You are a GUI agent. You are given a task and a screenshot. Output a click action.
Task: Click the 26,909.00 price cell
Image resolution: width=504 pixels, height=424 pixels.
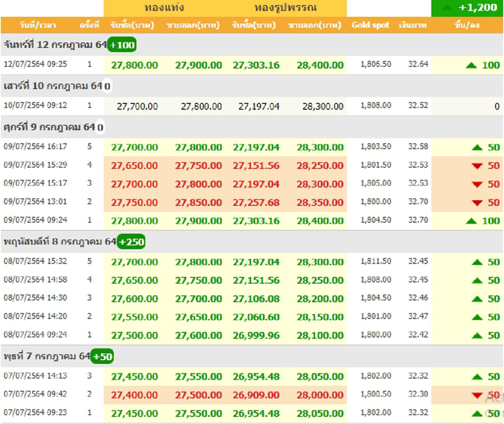pyautogui.click(x=256, y=395)
